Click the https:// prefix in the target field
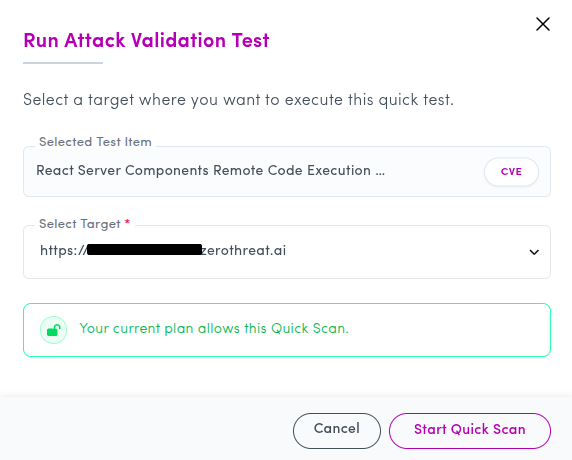The height and width of the screenshot is (460, 572). tap(63, 251)
